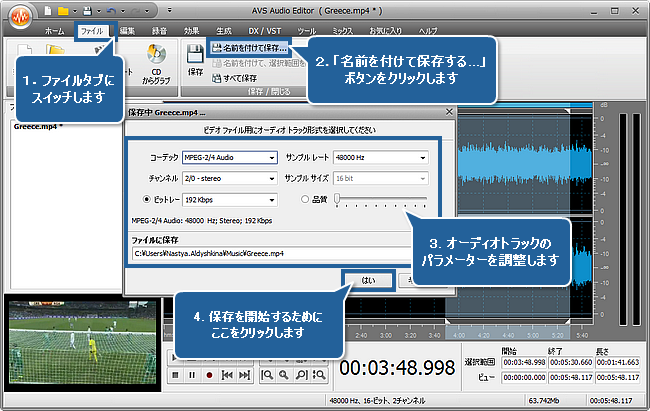
Task: Click the zoom to selection magnifier icon
Action: (284, 375)
